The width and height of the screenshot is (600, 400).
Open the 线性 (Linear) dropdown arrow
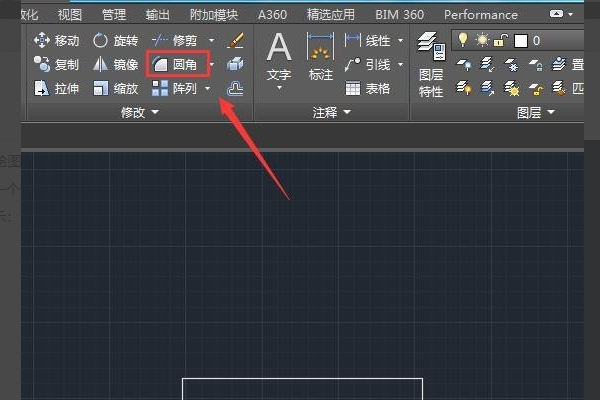401,40
